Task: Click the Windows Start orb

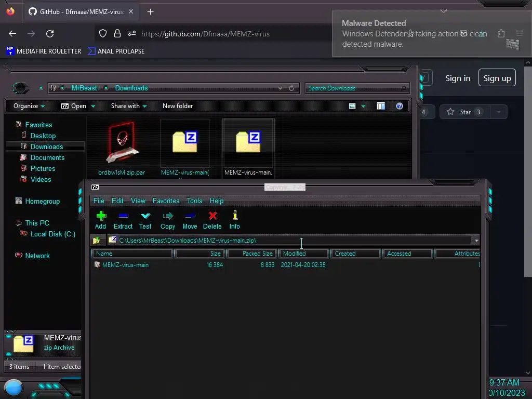Action: [x=14, y=388]
